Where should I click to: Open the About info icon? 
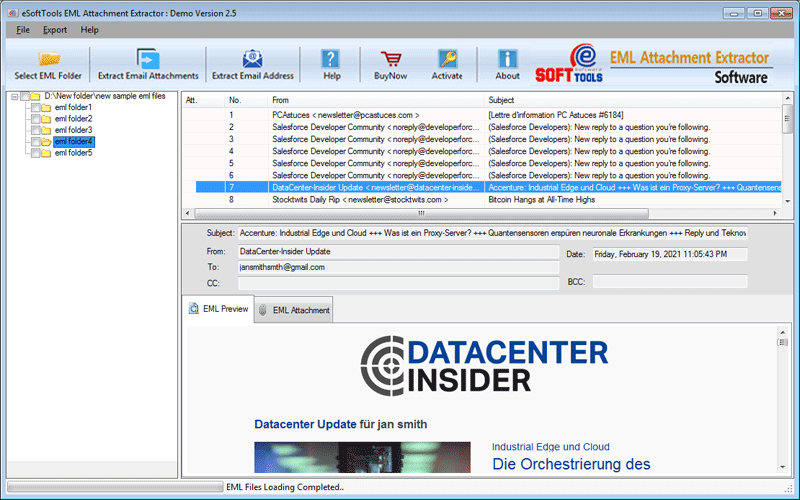(x=508, y=59)
